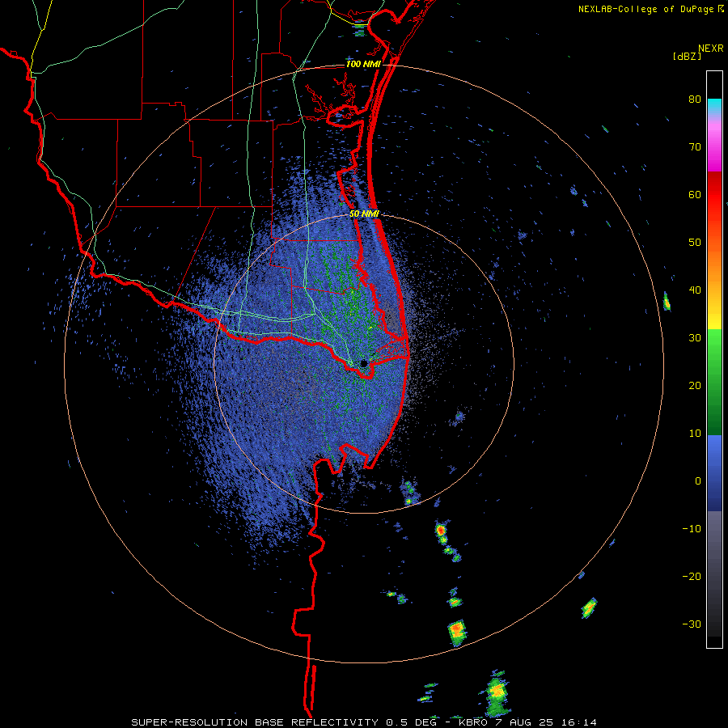Click the 40 value on the dBZ scale

click(x=695, y=290)
